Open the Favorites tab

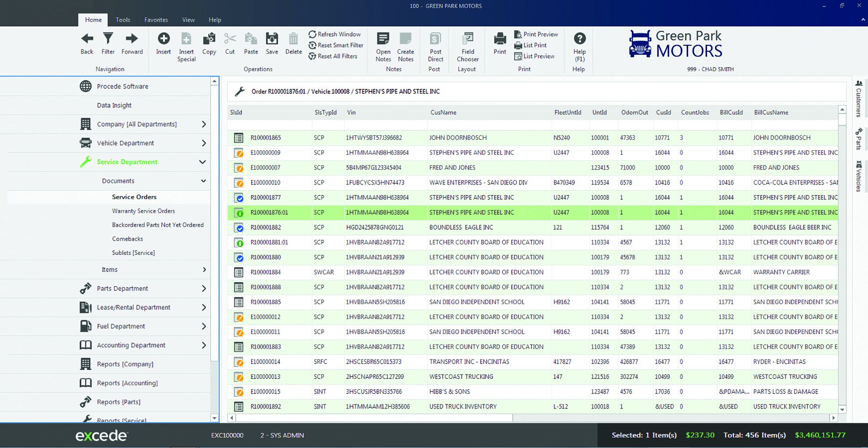[x=156, y=20]
